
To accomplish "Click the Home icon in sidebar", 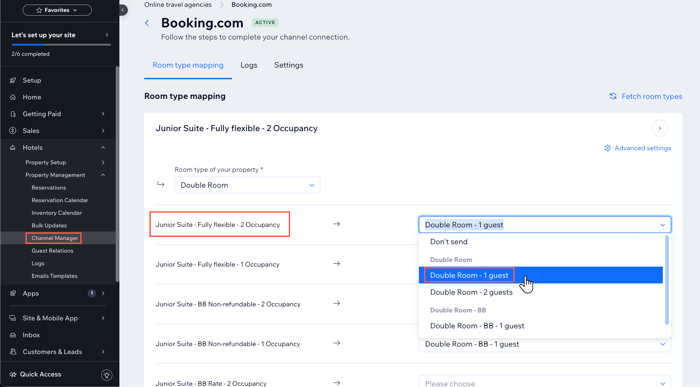I will tap(13, 97).
